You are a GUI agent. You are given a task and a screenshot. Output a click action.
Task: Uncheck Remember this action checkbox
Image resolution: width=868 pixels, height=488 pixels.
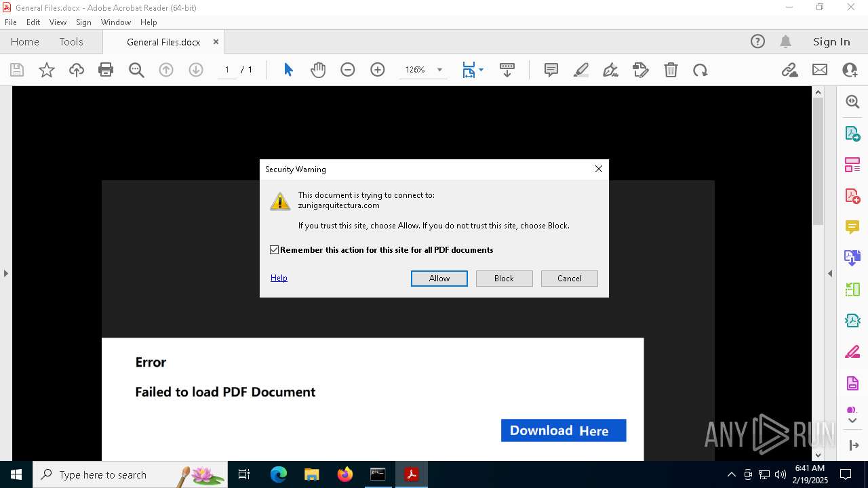coord(274,250)
